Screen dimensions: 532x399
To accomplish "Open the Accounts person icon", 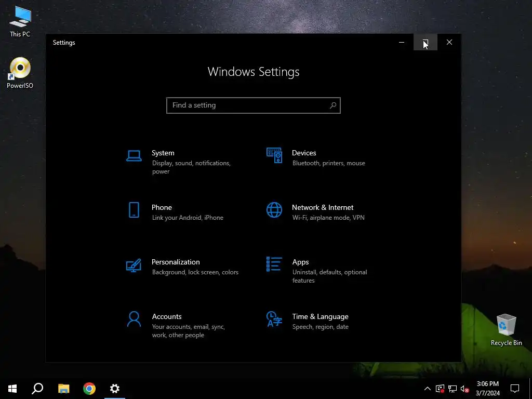I will coord(134,319).
